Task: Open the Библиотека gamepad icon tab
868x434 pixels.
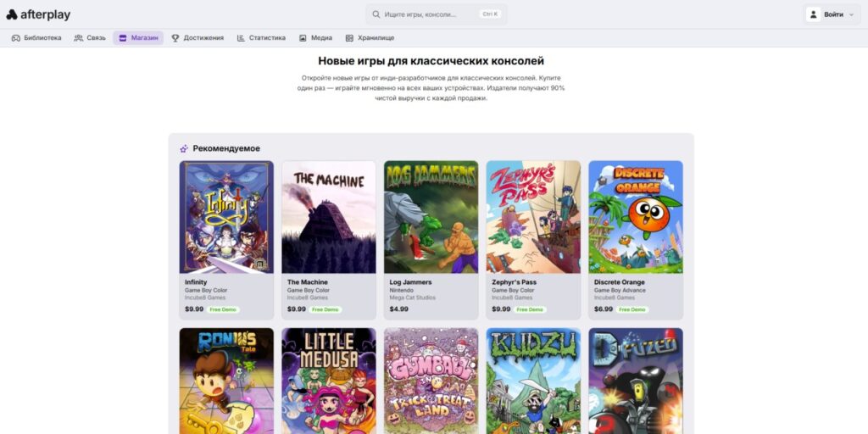Action: 16,38
